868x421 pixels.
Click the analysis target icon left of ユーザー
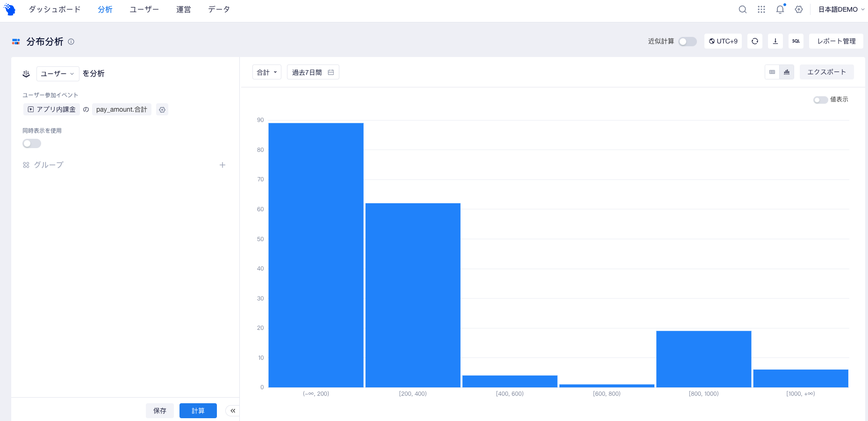pyautogui.click(x=26, y=74)
